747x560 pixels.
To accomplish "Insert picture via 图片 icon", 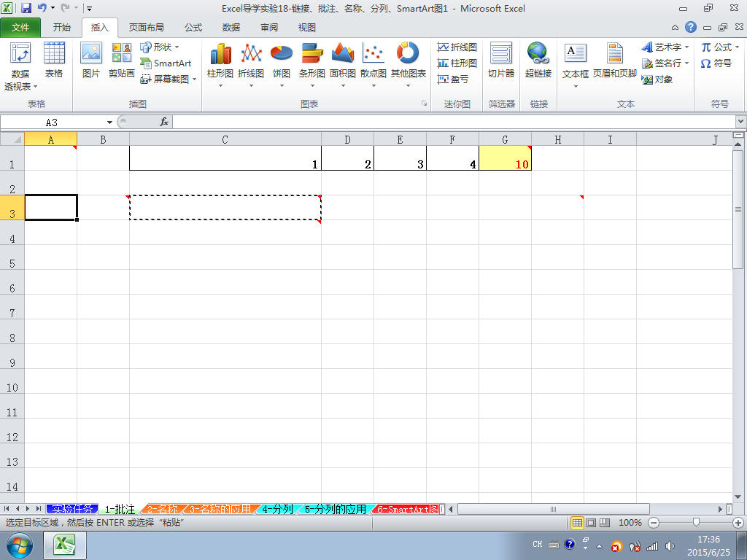I will (x=91, y=61).
